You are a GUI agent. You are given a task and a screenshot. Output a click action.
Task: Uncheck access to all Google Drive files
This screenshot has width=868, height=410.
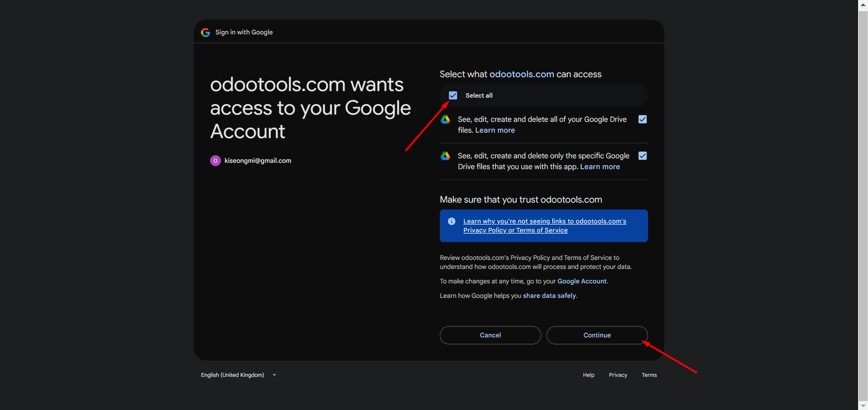(x=642, y=119)
